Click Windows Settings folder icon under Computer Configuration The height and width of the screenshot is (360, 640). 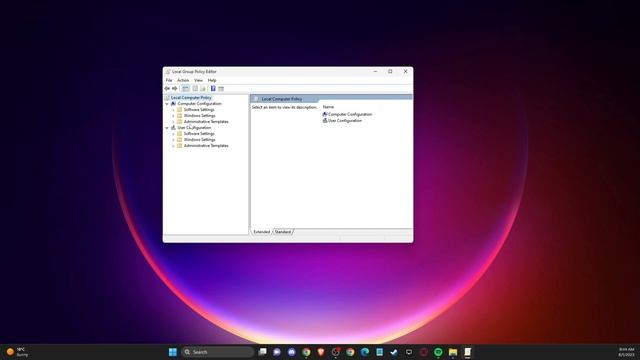coord(180,116)
